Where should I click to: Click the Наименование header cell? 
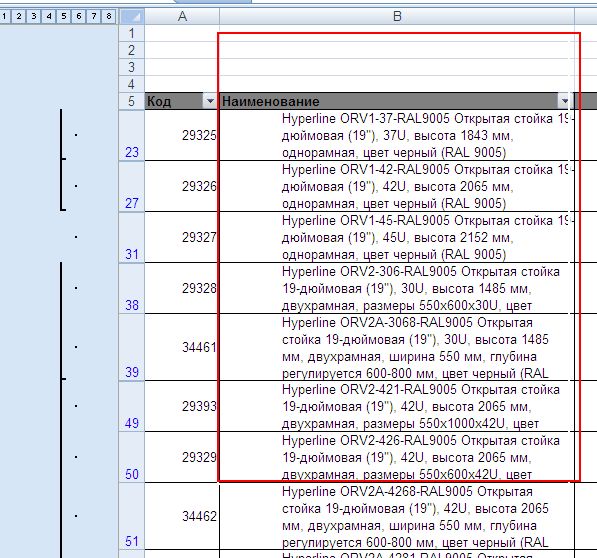pos(397,101)
